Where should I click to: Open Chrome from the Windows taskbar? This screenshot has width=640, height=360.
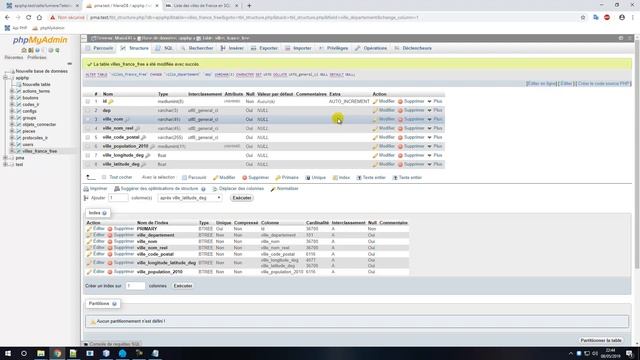point(58,353)
